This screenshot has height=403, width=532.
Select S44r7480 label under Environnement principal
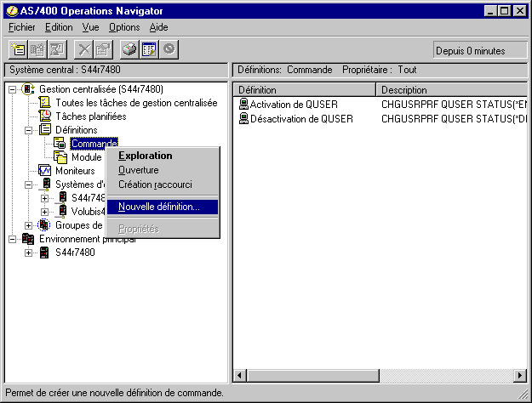75,253
